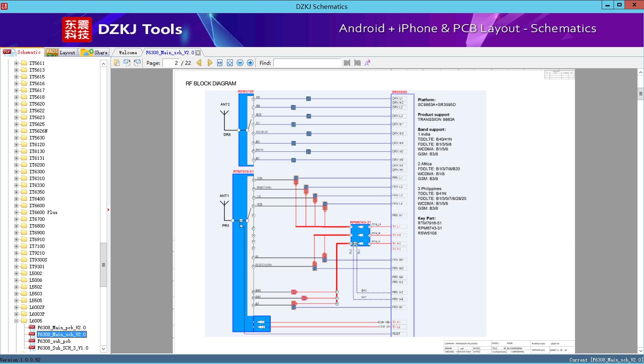Open the Share tab

tap(94, 52)
